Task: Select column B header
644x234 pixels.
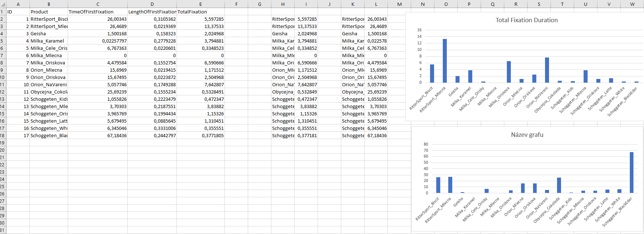Action: point(49,4)
